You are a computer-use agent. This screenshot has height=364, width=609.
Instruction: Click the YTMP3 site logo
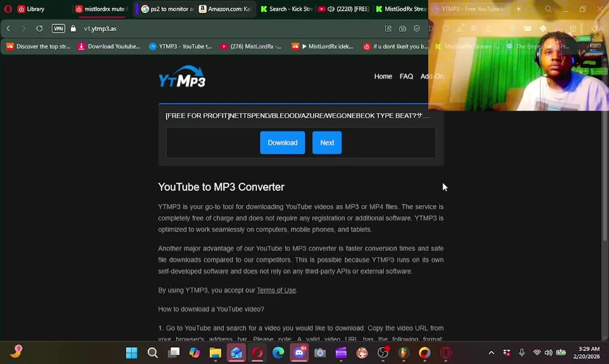pos(182,77)
